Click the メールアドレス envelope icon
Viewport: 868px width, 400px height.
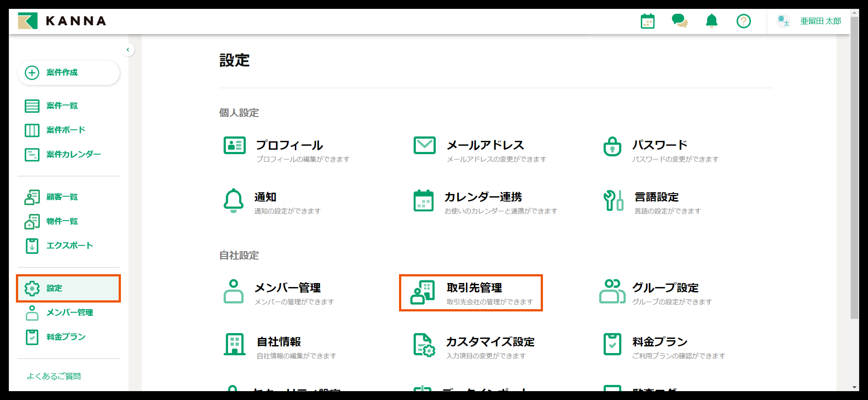coord(424,145)
